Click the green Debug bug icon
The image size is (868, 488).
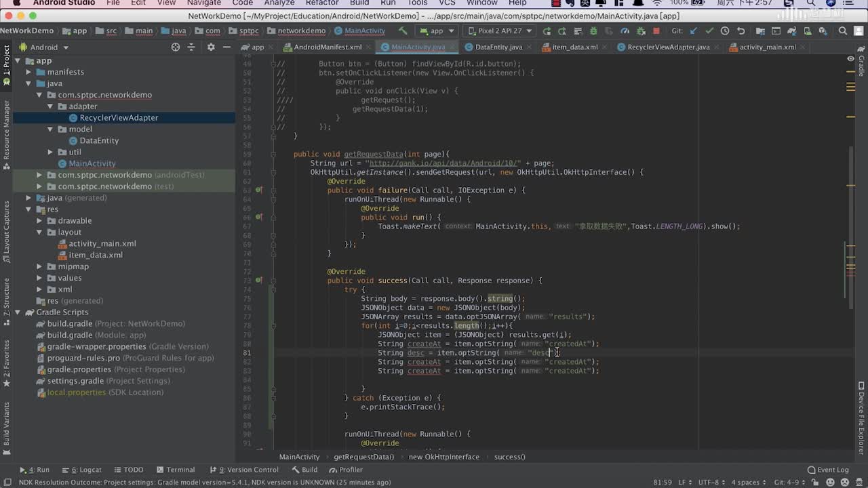[x=593, y=30]
